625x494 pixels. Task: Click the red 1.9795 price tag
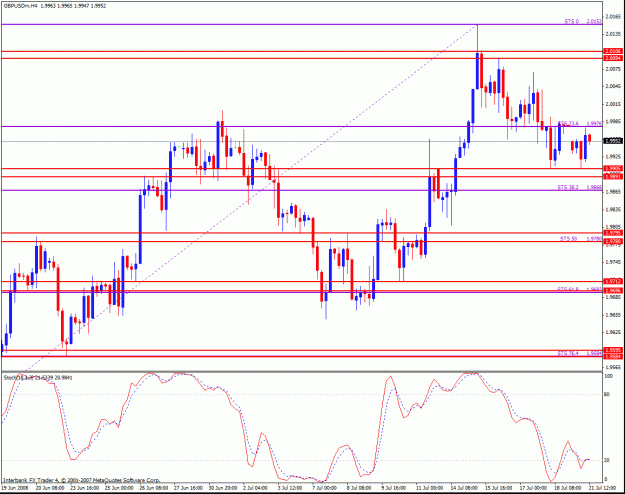(x=613, y=233)
